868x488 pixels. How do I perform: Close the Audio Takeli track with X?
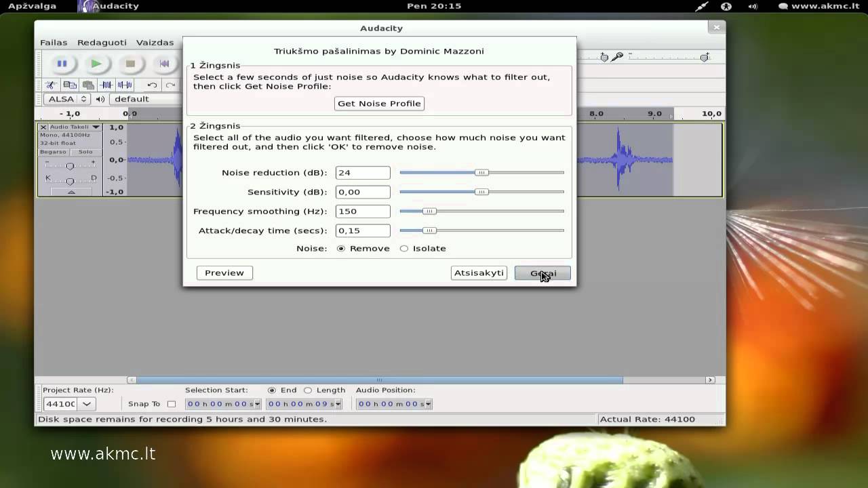(x=43, y=127)
